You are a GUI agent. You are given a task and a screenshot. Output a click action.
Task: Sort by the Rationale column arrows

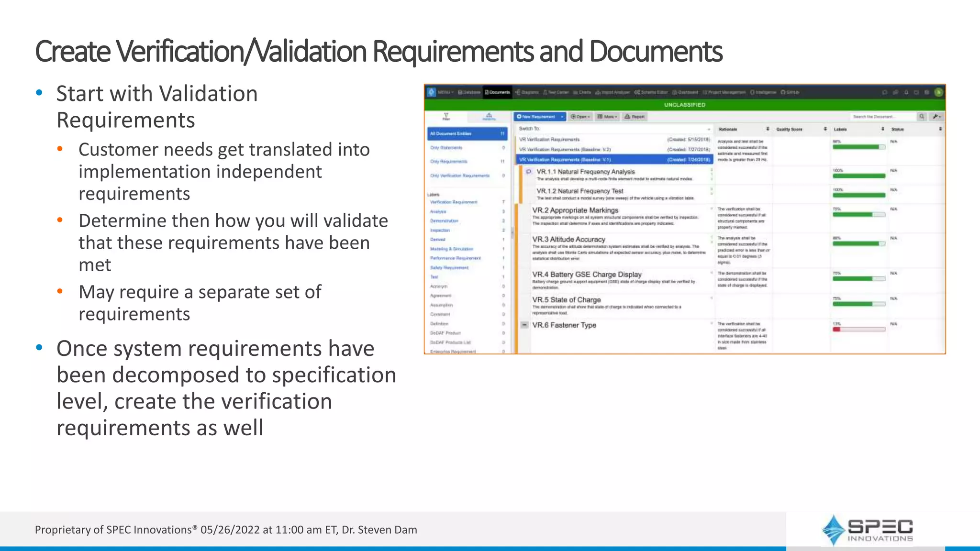[x=768, y=129]
